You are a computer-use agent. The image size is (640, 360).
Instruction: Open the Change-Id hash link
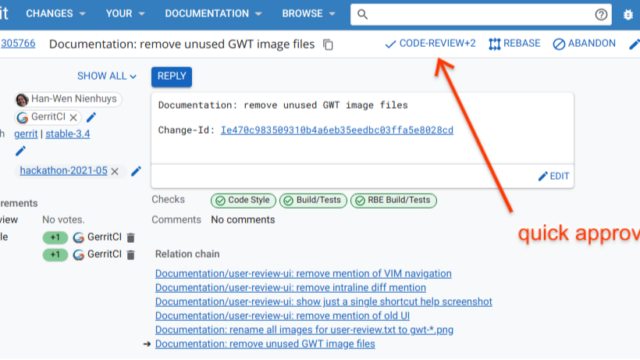337,130
